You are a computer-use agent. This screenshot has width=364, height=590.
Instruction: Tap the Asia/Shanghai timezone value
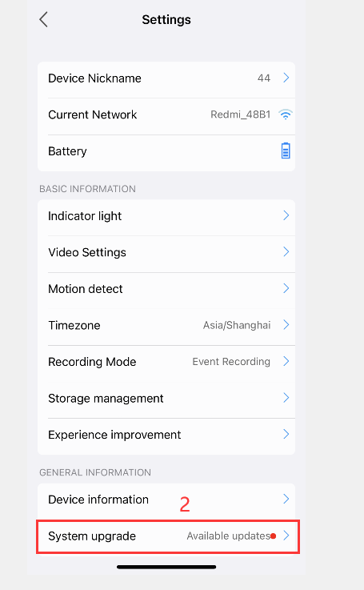coord(237,325)
